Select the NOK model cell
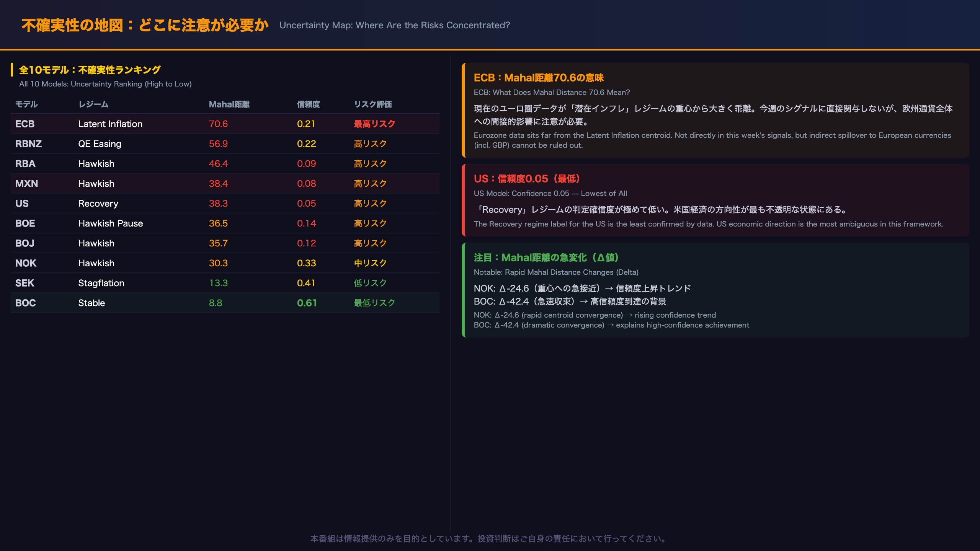The image size is (980, 551). [26, 263]
